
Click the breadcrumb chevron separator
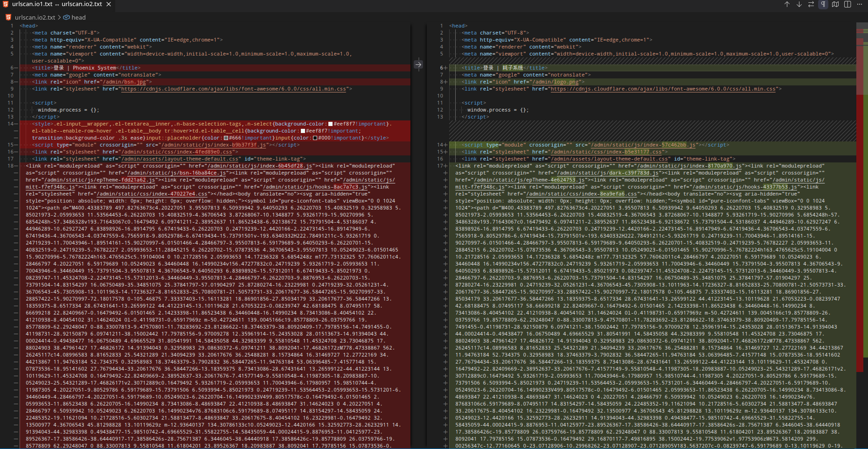pyautogui.click(x=59, y=17)
